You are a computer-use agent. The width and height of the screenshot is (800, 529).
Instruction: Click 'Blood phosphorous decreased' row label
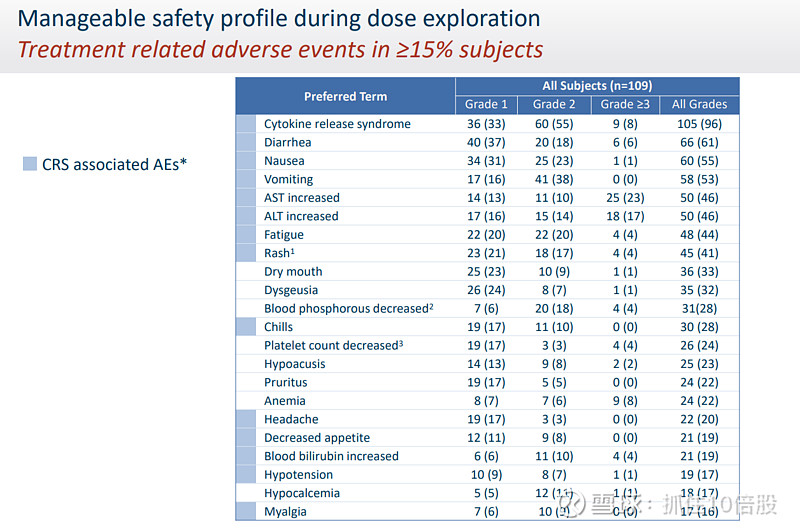(348, 308)
